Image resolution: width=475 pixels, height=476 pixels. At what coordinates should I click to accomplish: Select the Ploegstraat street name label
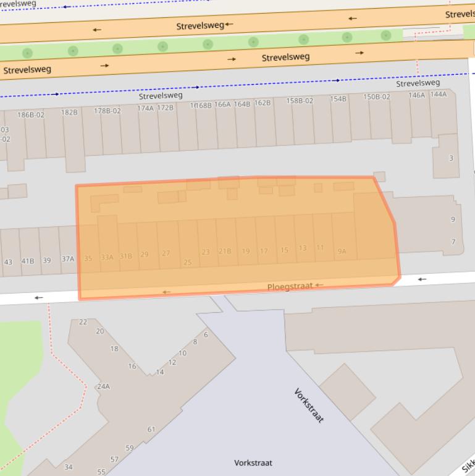tap(290, 287)
